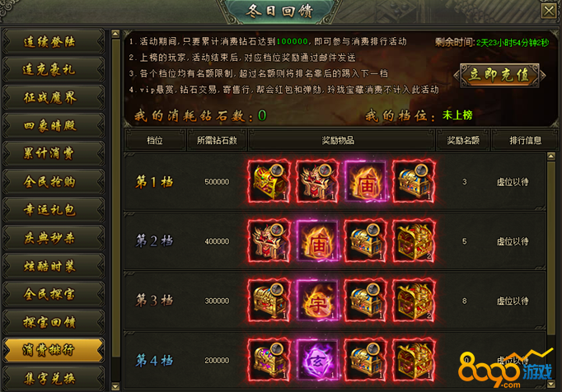Close the 冬日回馈 window
The width and height of the screenshot is (562, 392).
549,11
